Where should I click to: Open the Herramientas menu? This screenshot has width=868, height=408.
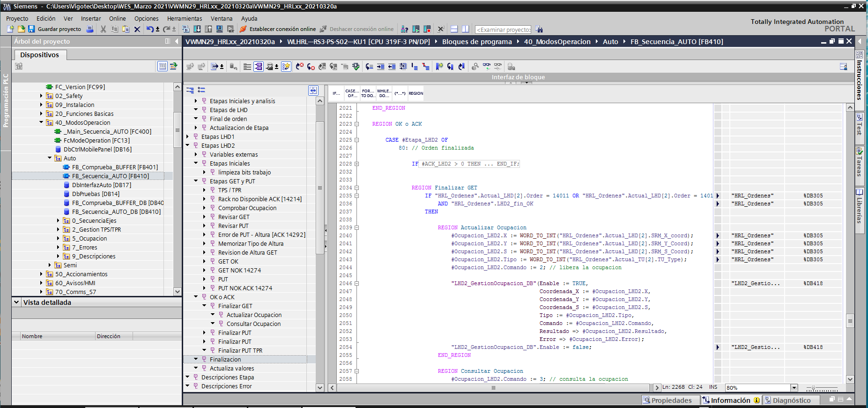click(x=185, y=19)
